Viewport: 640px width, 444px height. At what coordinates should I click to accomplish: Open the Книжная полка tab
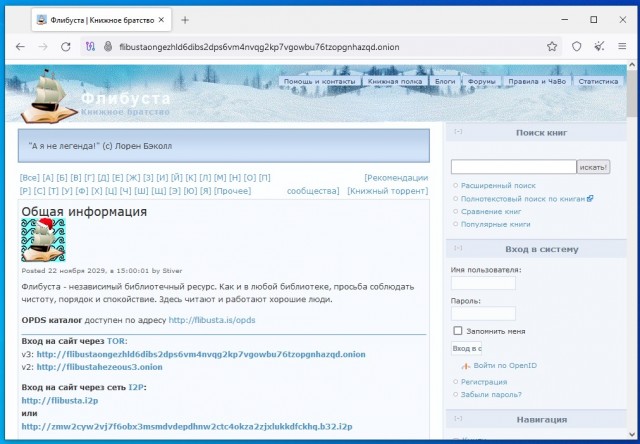point(395,81)
